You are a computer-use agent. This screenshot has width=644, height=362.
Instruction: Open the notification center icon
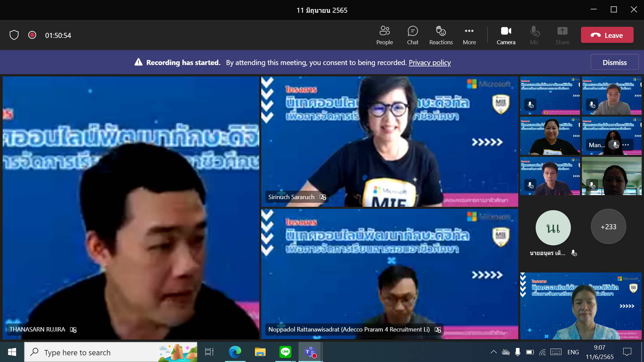tap(627, 352)
